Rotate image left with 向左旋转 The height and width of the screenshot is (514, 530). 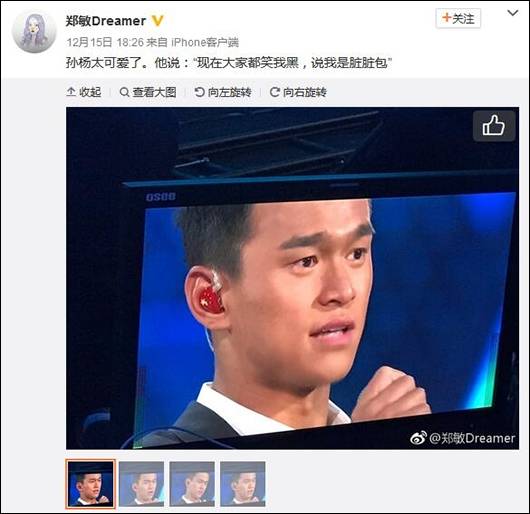click(223, 92)
